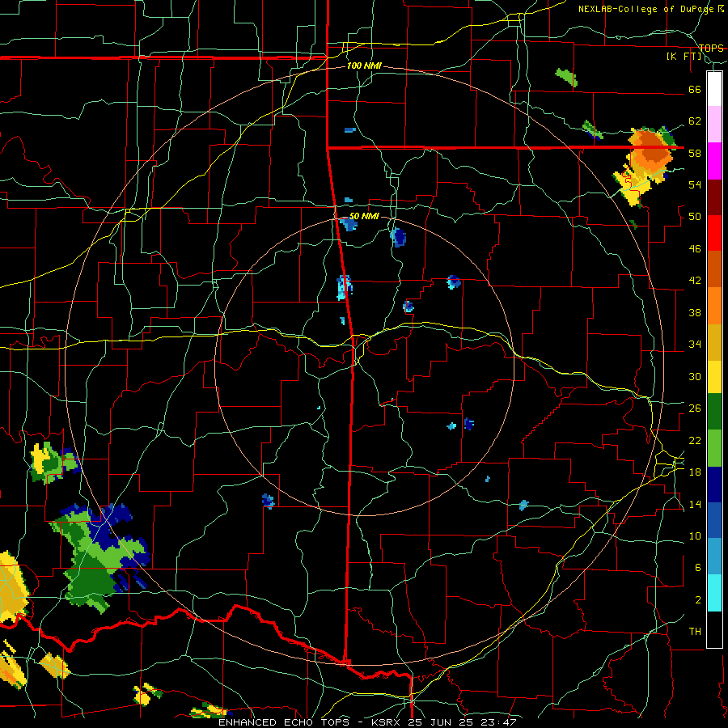Click the legend value 18
The height and width of the screenshot is (728, 728).
tap(695, 472)
